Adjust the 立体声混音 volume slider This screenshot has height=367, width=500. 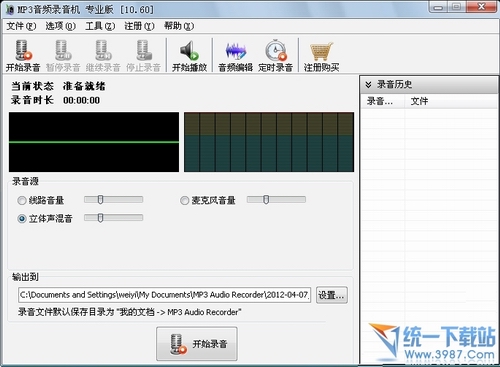tap(113, 218)
